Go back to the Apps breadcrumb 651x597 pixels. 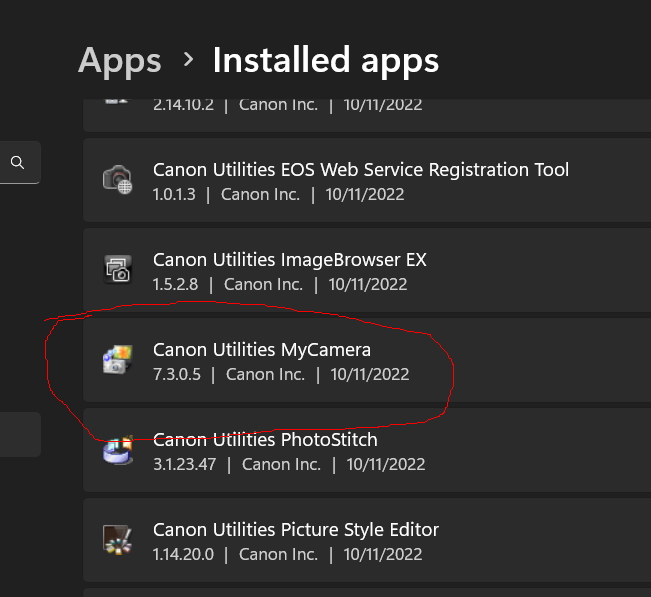pyautogui.click(x=119, y=61)
